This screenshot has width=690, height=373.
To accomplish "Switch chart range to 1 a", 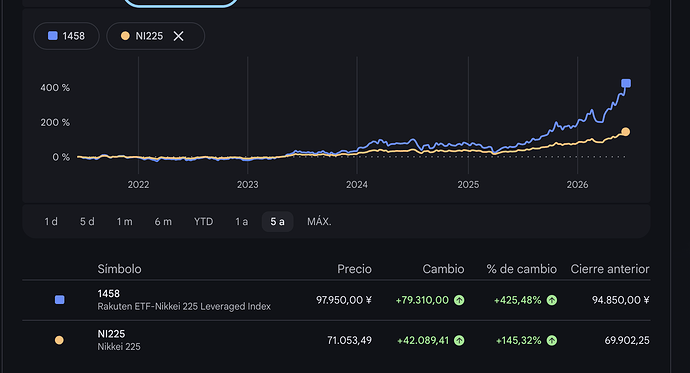I will [x=242, y=222].
